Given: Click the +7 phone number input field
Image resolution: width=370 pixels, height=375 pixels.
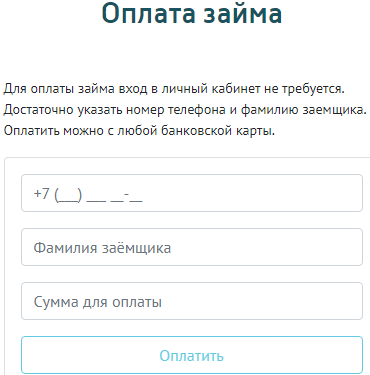Looking at the screenshot, I should click(192, 193).
